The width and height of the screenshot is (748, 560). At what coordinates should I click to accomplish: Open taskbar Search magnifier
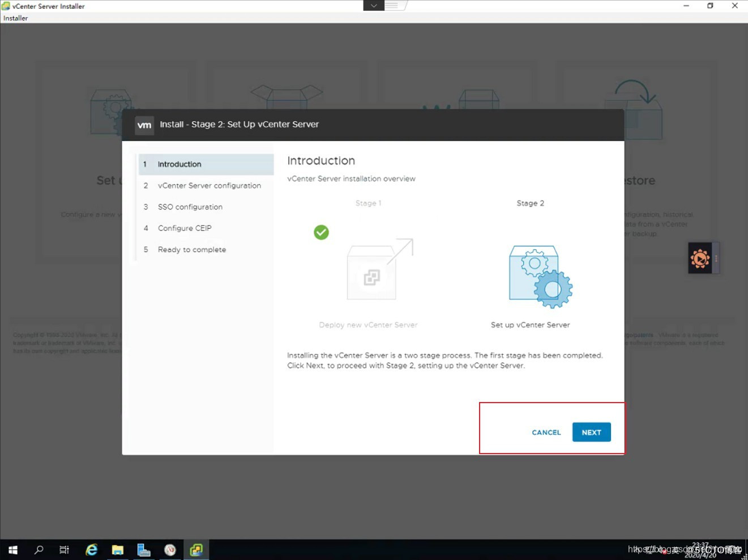point(39,550)
